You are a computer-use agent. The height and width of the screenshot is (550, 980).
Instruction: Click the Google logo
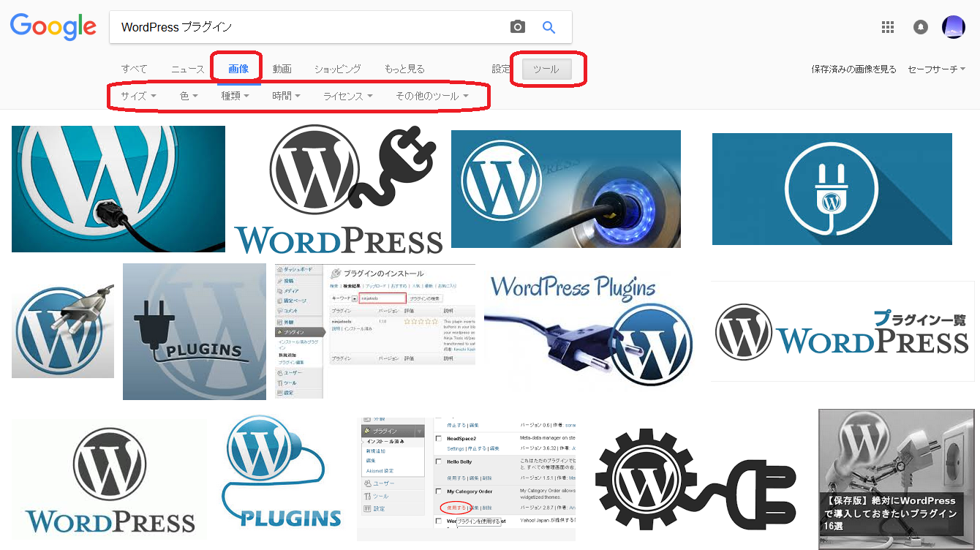pyautogui.click(x=53, y=27)
